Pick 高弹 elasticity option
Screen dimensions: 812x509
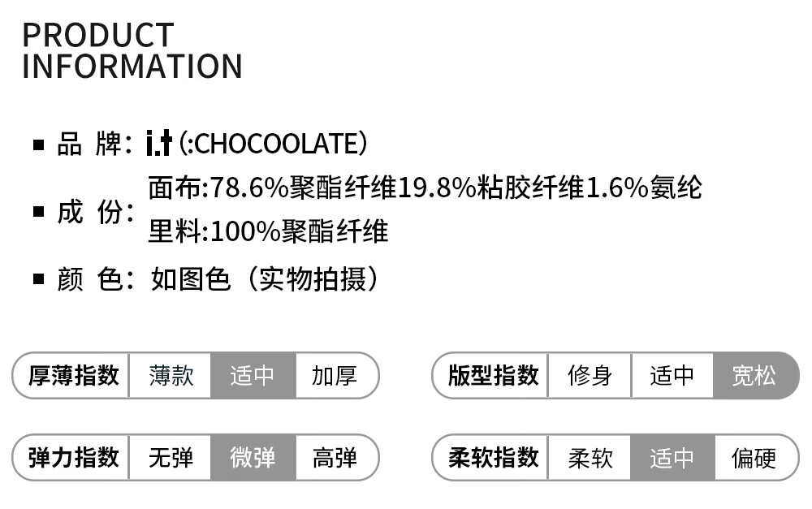(335, 458)
